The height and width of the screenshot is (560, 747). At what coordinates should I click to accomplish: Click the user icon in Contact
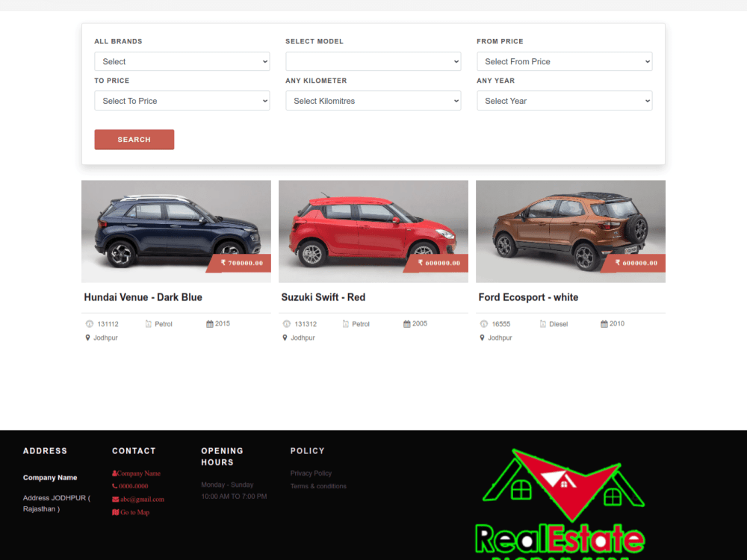point(114,473)
